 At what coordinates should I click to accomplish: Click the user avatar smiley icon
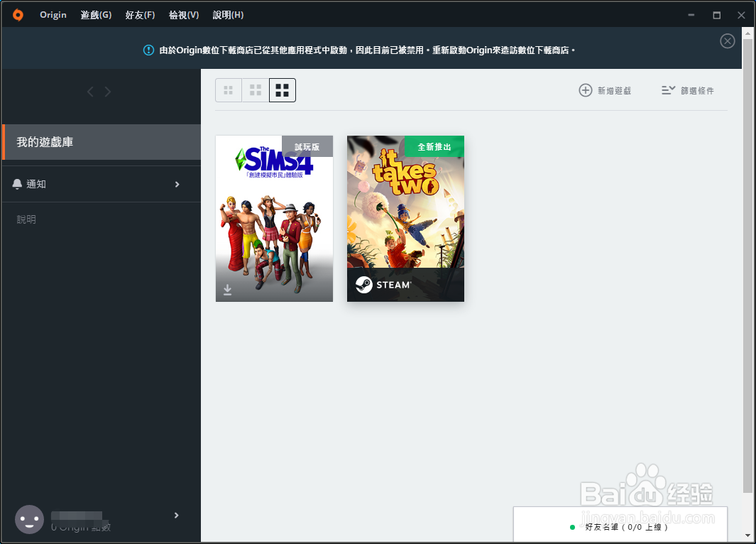coord(29,519)
